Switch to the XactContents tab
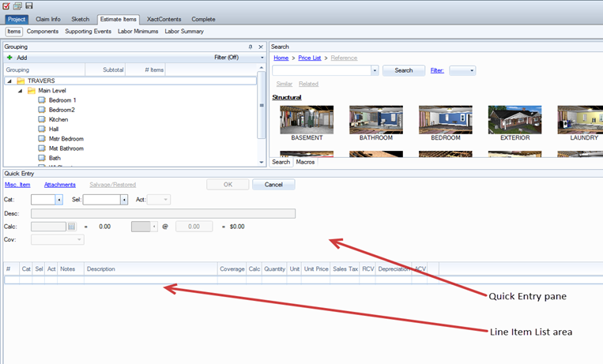 (164, 19)
